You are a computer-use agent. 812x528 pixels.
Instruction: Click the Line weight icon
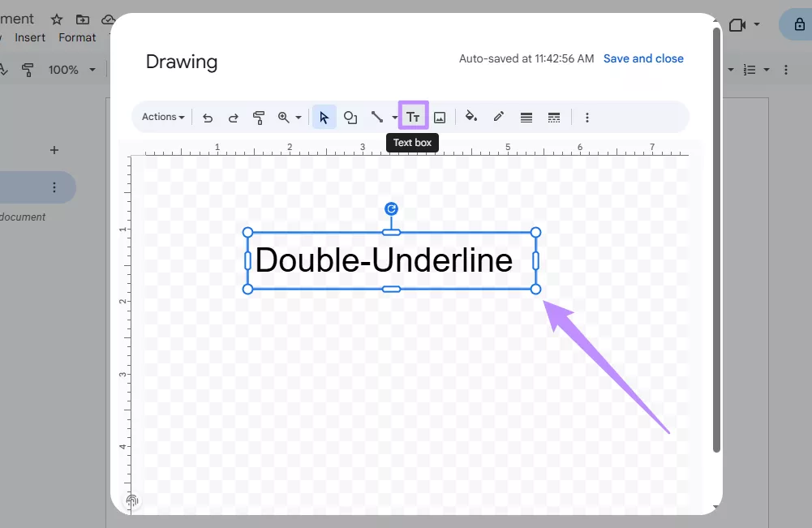[526, 117]
